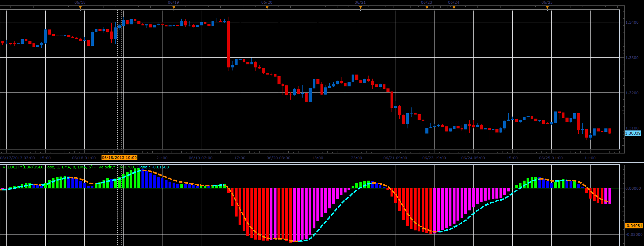
Task: Click the 06/25 day marker triangle
Action: tap(547, 7)
